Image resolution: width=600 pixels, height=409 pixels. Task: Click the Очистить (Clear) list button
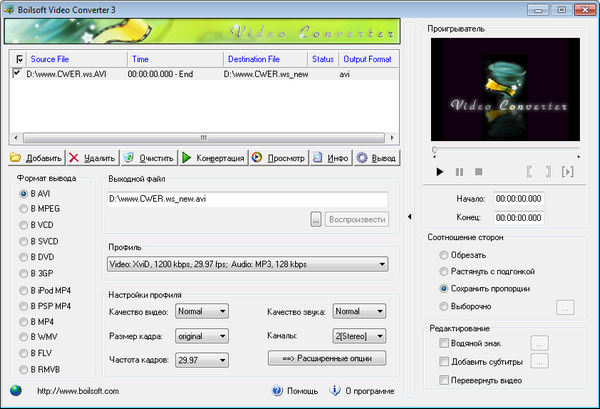coord(150,158)
